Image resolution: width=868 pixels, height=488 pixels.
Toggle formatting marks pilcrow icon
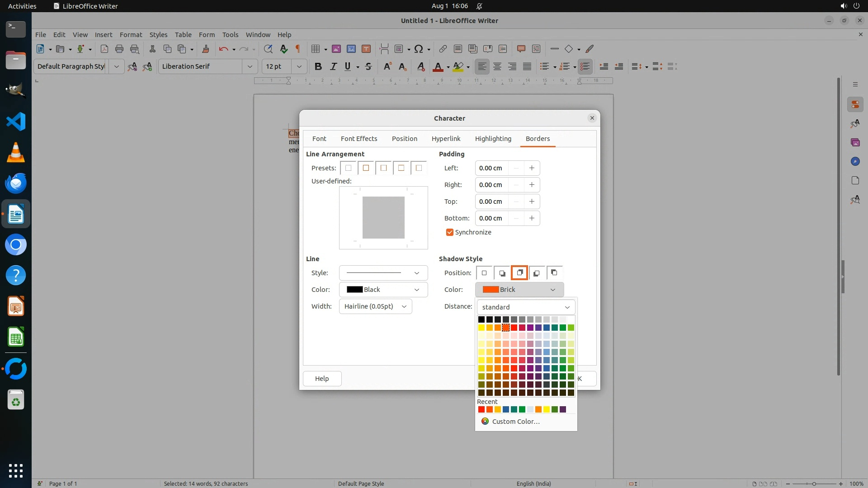[298, 49]
